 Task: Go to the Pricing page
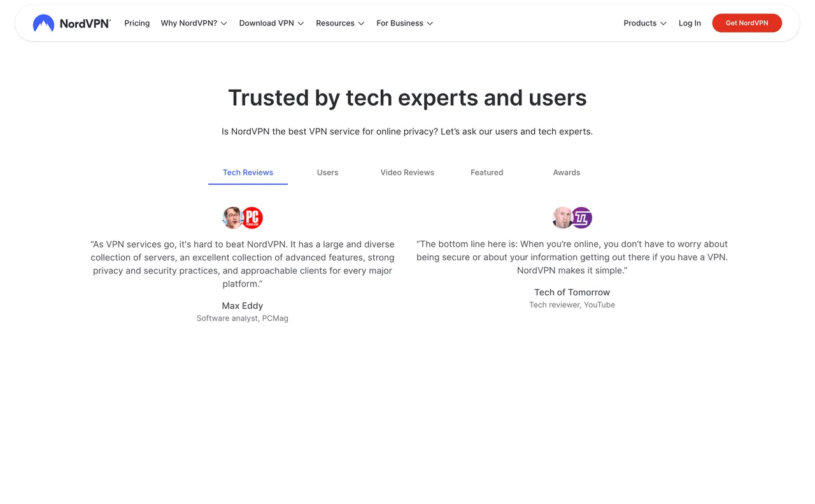(137, 24)
